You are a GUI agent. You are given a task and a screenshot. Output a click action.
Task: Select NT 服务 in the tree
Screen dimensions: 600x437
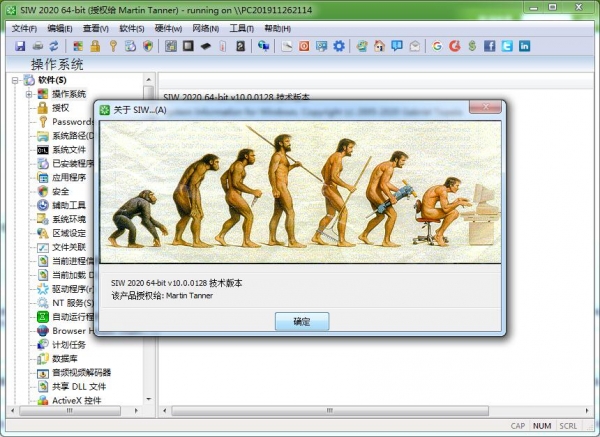pyautogui.click(x=73, y=303)
